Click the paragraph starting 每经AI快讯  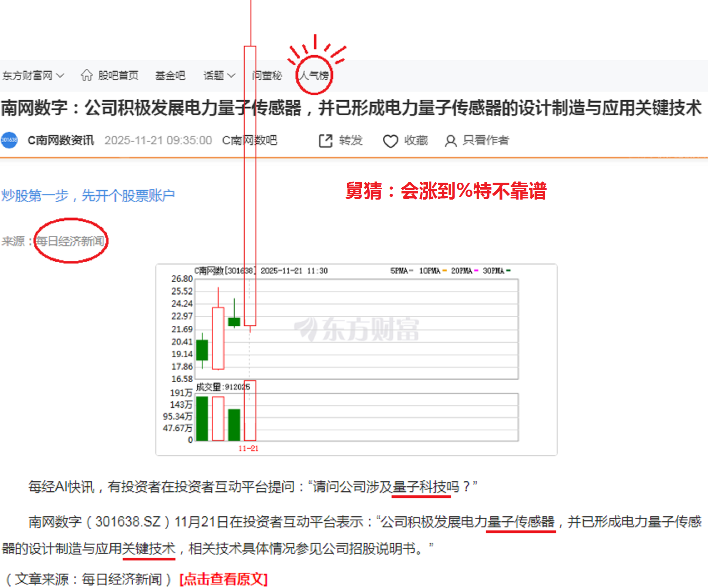tap(253, 487)
